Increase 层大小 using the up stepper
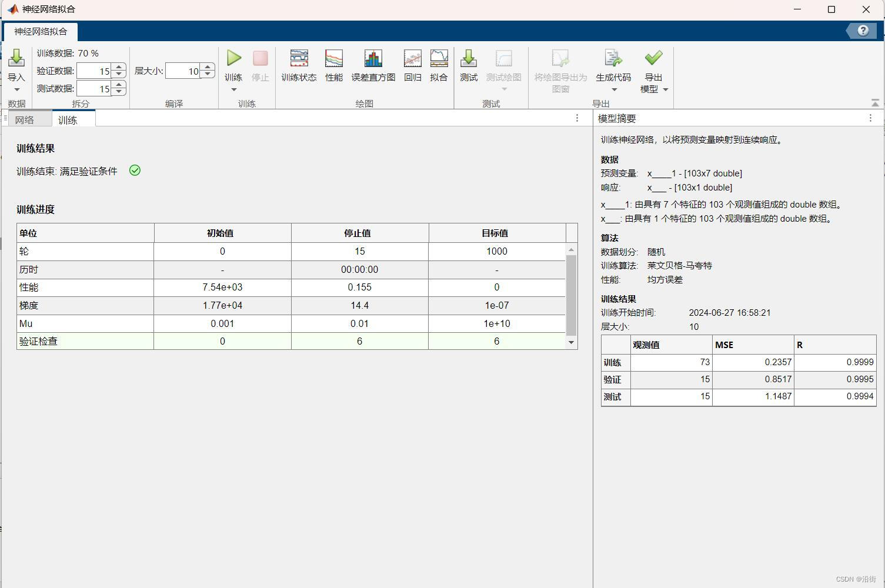 point(208,67)
